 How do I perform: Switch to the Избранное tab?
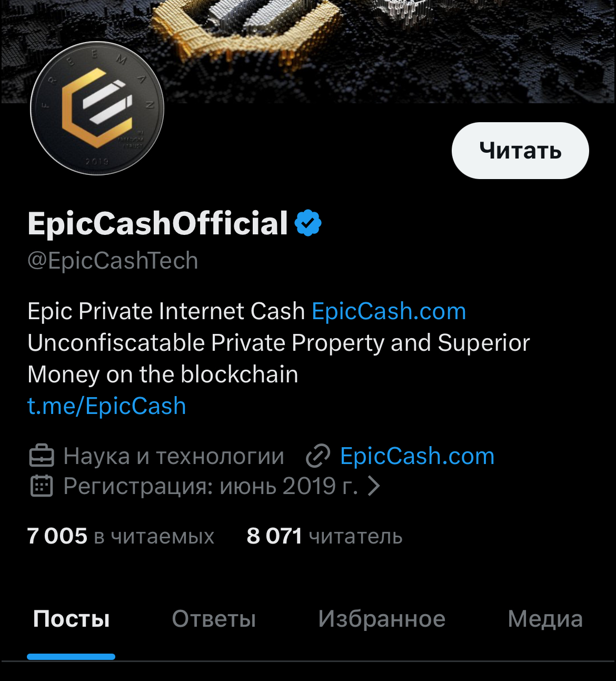point(382,619)
